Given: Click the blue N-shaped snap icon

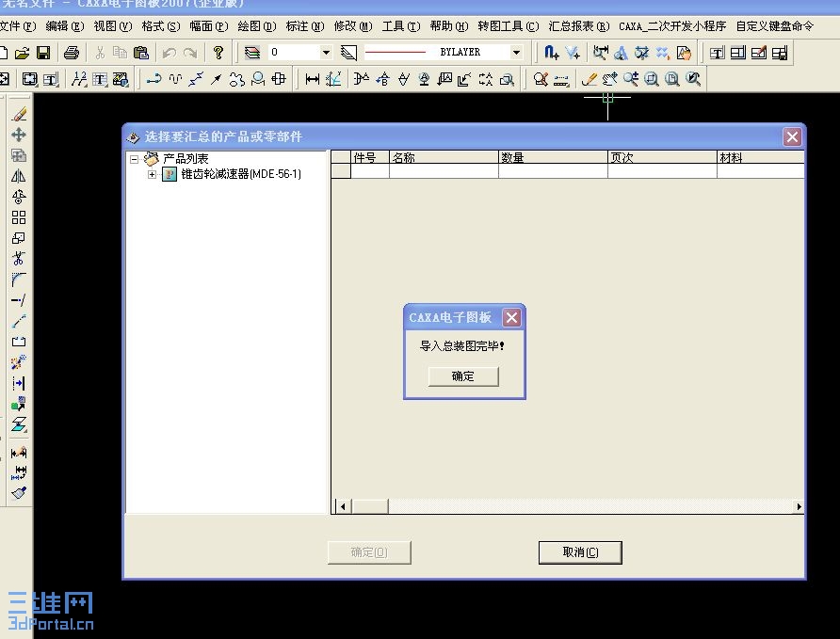Looking at the screenshot, I should tap(551, 53).
